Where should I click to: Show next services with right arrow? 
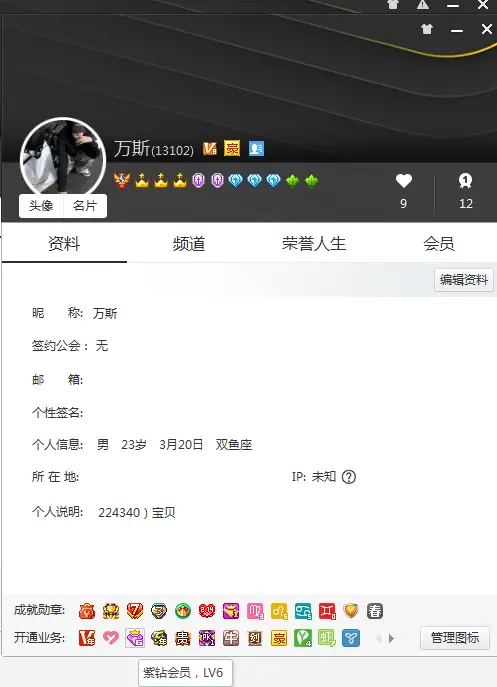click(391, 638)
